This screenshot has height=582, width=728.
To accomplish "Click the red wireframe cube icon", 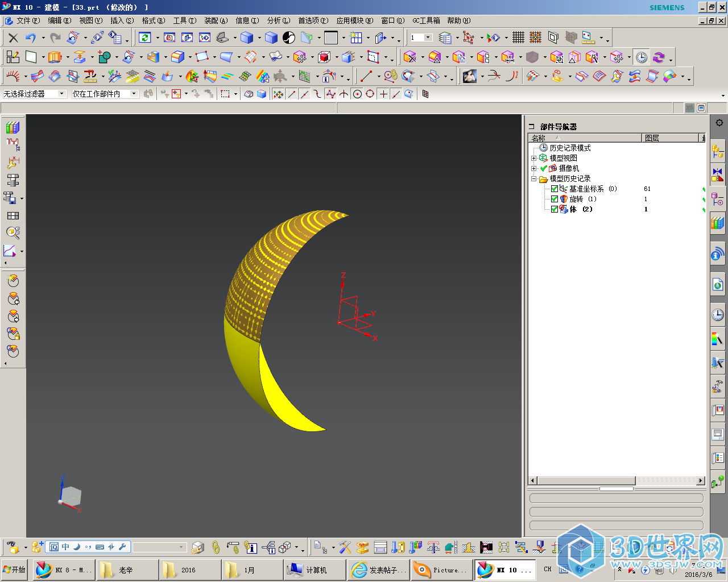I will (324, 57).
